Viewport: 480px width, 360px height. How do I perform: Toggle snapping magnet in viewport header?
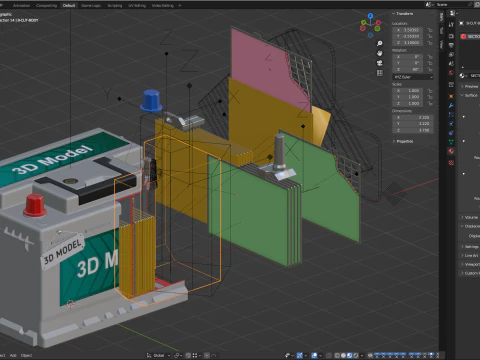(188, 355)
